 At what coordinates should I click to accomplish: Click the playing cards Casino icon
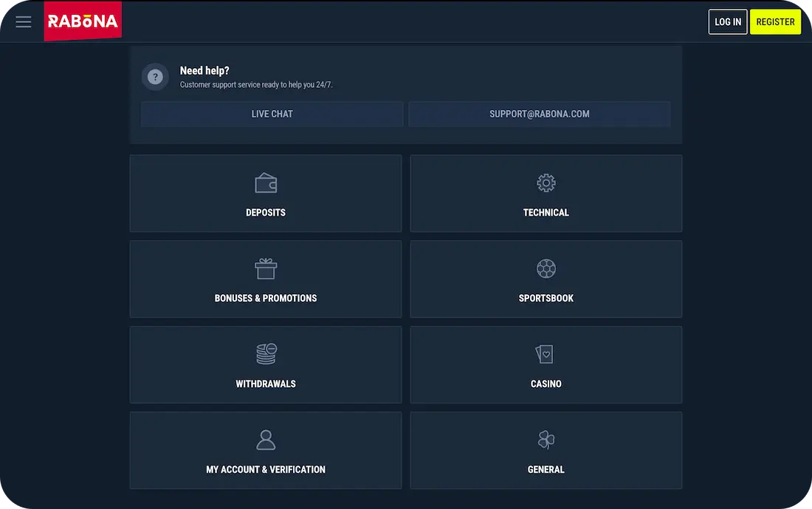545,354
